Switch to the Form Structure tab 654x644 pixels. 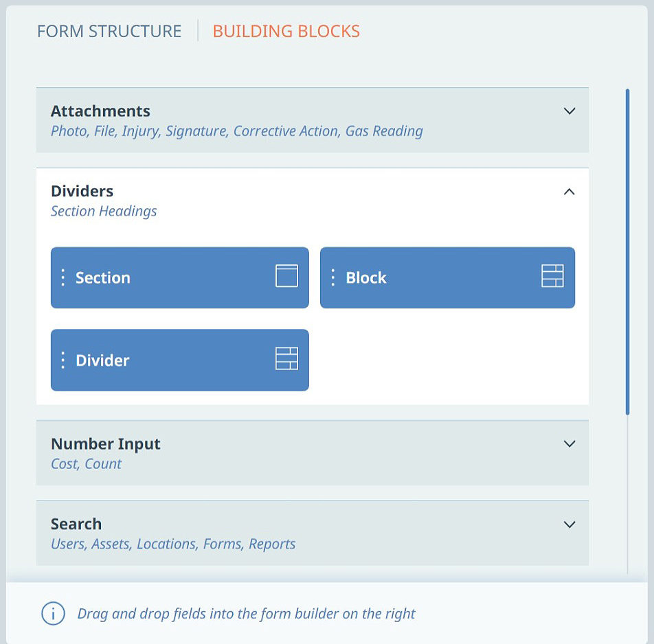click(109, 32)
